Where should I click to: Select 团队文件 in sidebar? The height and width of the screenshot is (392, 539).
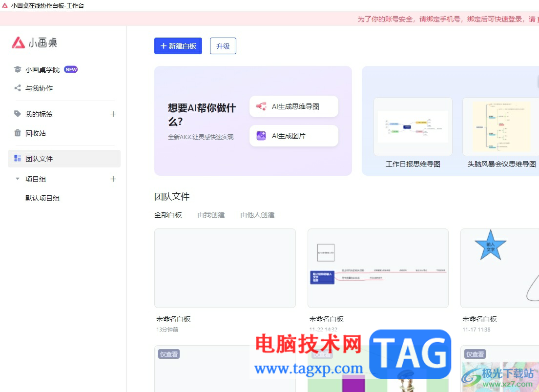click(x=64, y=159)
